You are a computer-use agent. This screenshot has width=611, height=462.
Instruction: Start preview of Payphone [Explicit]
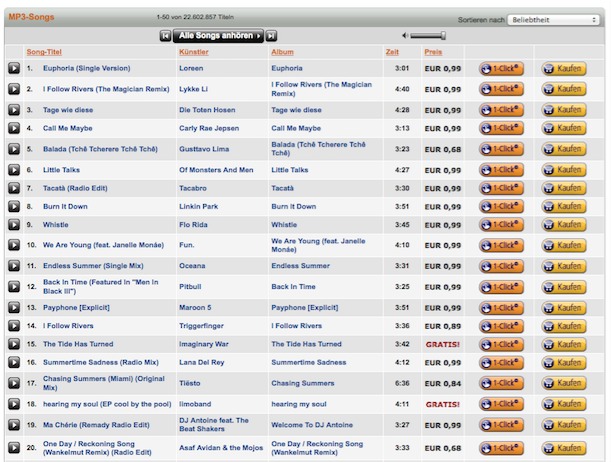click(13, 307)
